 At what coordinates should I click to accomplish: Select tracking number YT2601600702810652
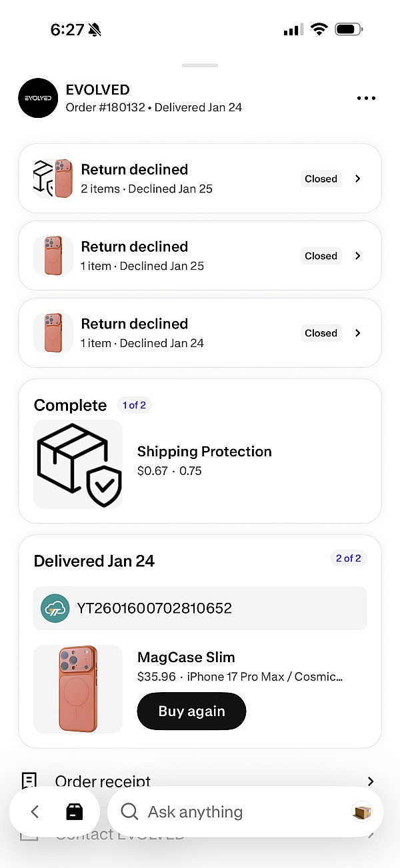[x=155, y=608]
